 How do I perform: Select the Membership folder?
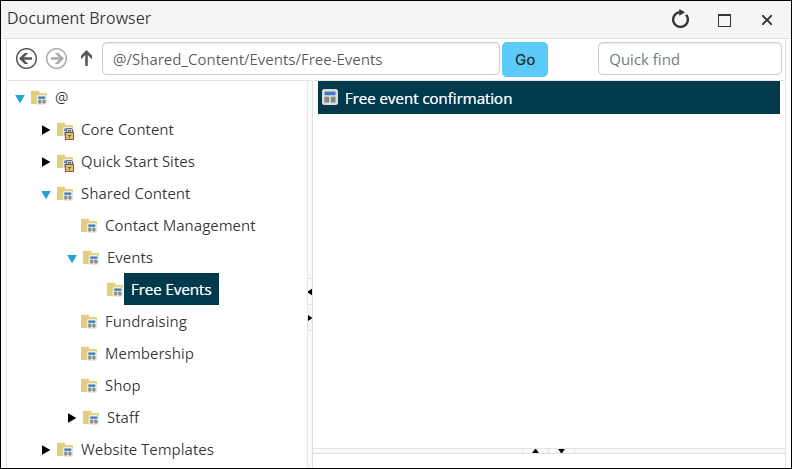coord(149,353)
